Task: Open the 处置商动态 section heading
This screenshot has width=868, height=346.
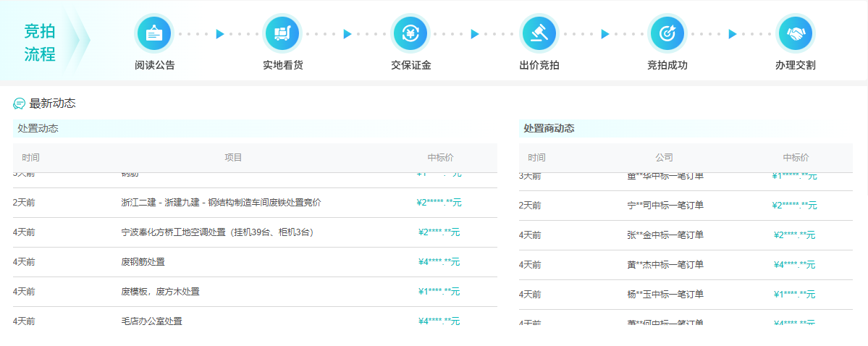Action: 549,128
